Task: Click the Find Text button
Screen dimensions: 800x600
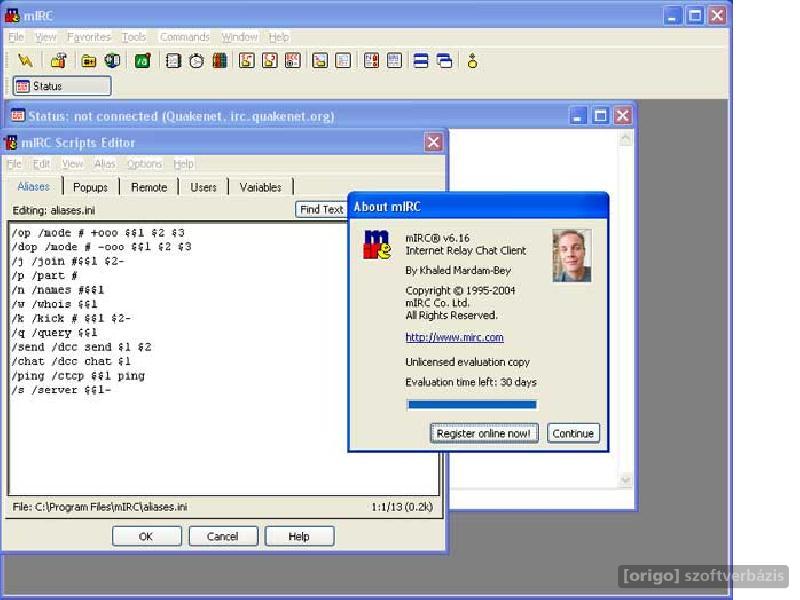Action: click(x=321, y=209)
